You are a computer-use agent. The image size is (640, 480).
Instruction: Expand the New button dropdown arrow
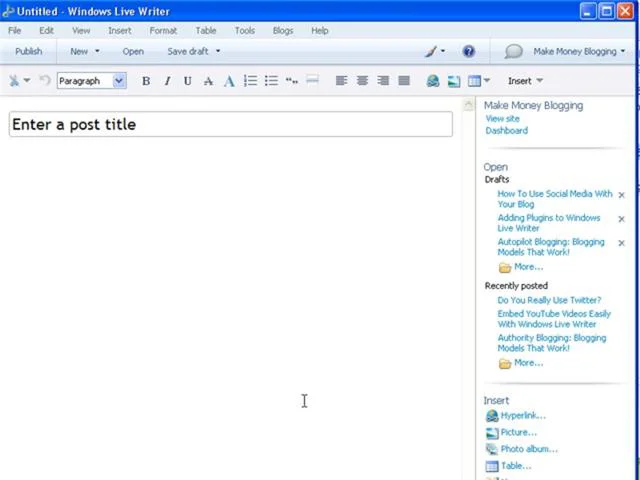point(97,51)
